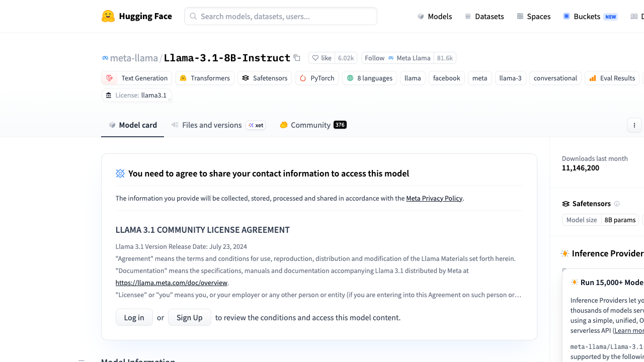The width and height of the screenshot is (644, 362).
Task: Open the Models navigation link
Action: point(435,16)
